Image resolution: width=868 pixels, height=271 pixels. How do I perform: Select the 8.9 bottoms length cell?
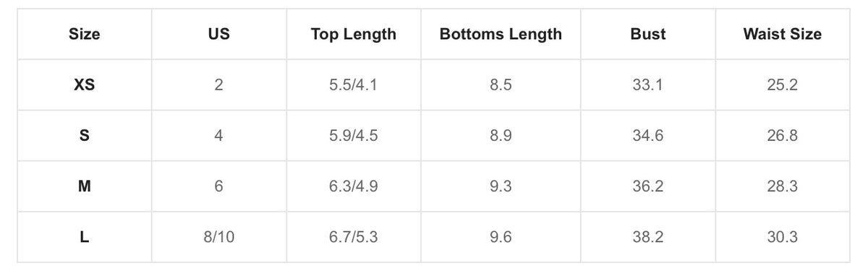501,136
